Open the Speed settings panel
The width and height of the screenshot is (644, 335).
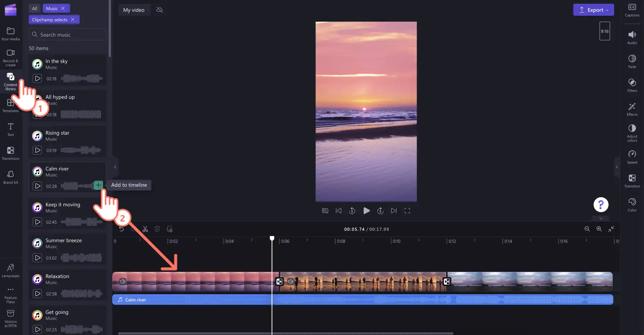(632, 157)
